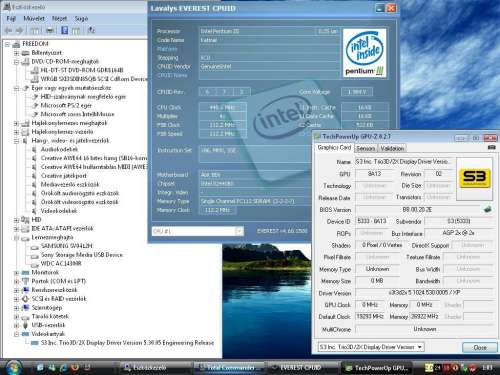This screenshot has width=500, height=375.
Task: Click the USB-vezérlők plug icon
Action: coord(25,325)
